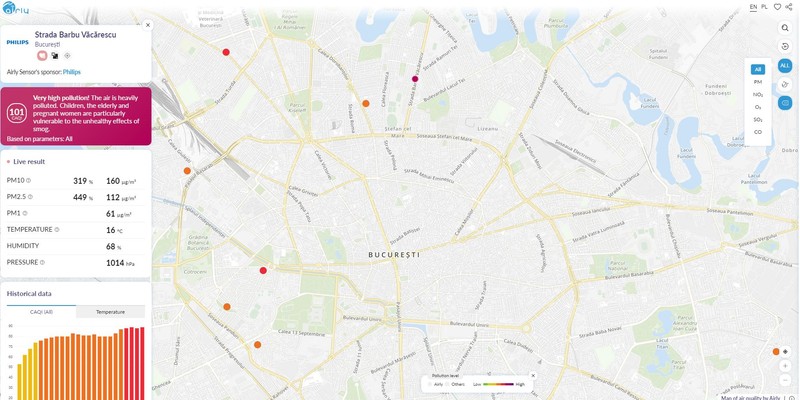
Task: Click the pressure value '1014 hPa'
Action: 120,262
